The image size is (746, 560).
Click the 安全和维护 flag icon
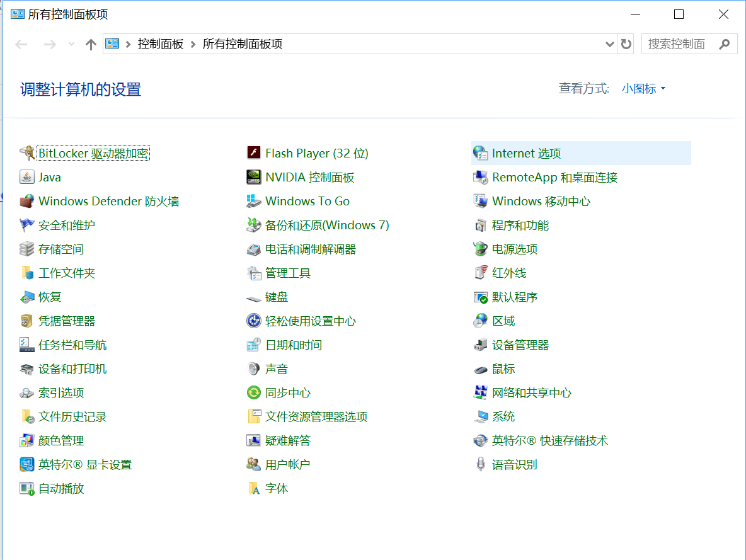point(26,225)
